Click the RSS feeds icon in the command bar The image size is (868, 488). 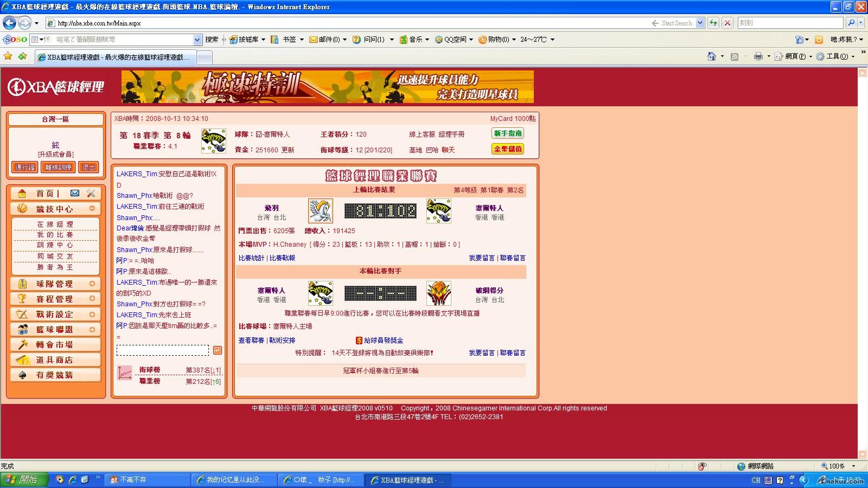(735, 56)
